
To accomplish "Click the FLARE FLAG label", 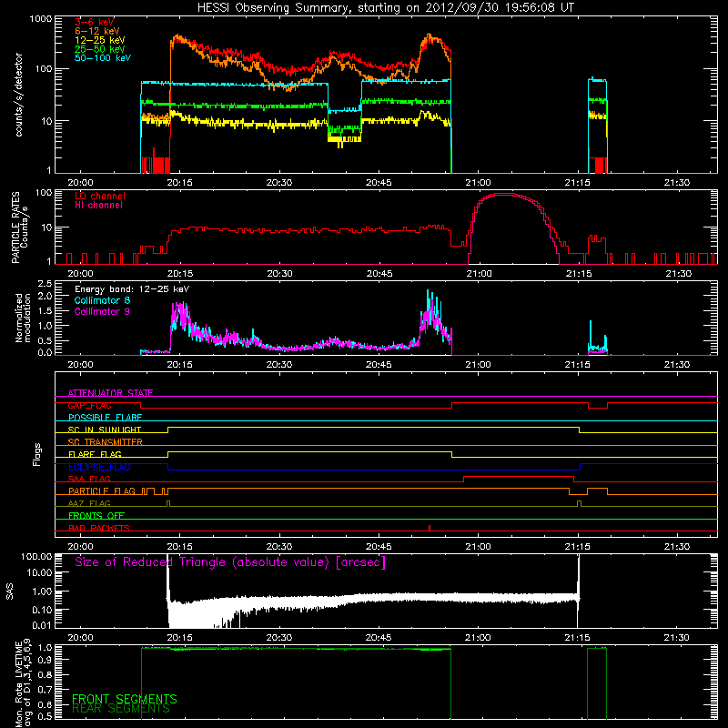I will [95, 454].
